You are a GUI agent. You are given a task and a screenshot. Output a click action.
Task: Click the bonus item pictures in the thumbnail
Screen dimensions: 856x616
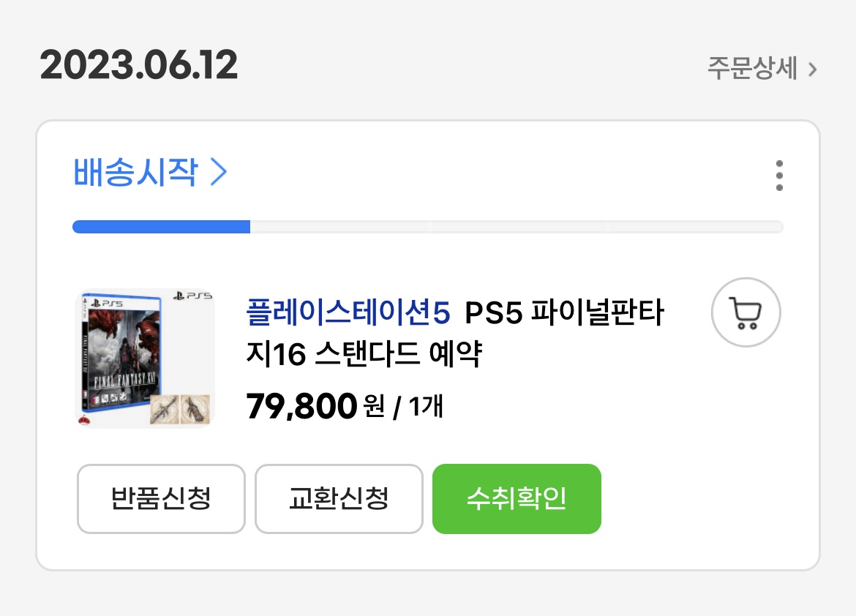(x=179, y=410)
